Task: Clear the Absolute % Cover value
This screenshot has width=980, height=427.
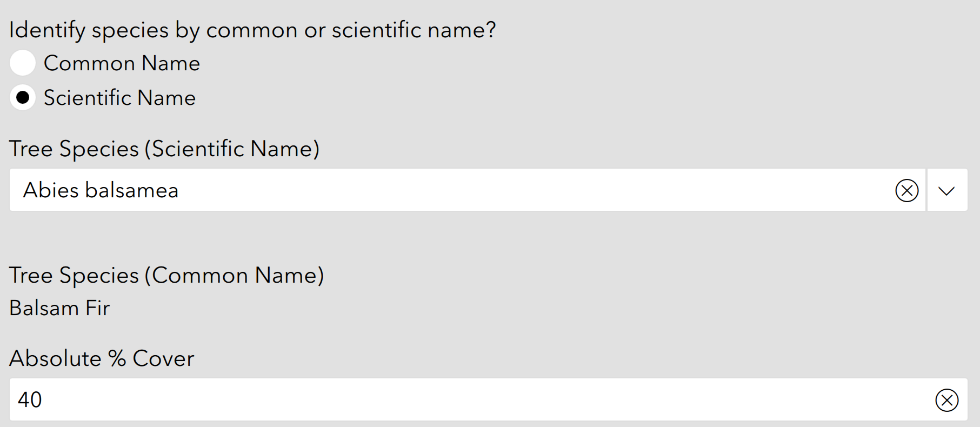Action: coord(946,400)
